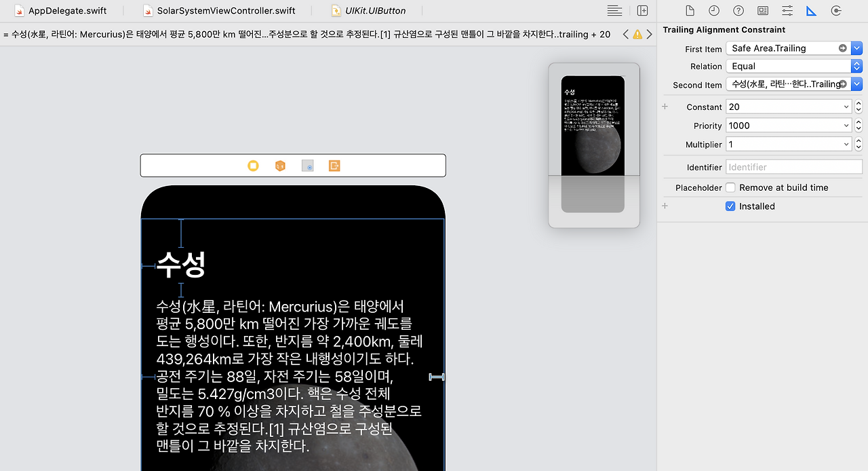Click the warning triangle in the jump bar
This screenshot has width=868, height=471.
pyautogui.click(x=637, y=34)
